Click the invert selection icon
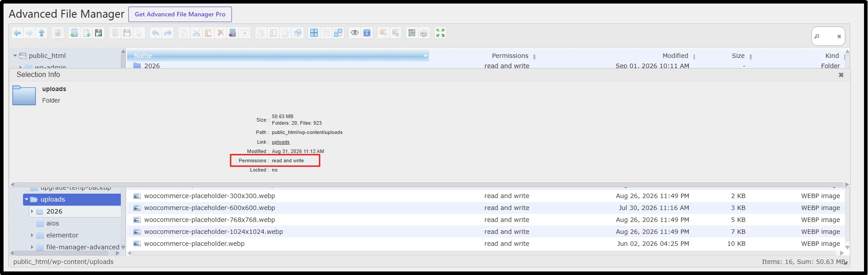The width and height of the screenshot is (868, 275). (x=338, y=33)
